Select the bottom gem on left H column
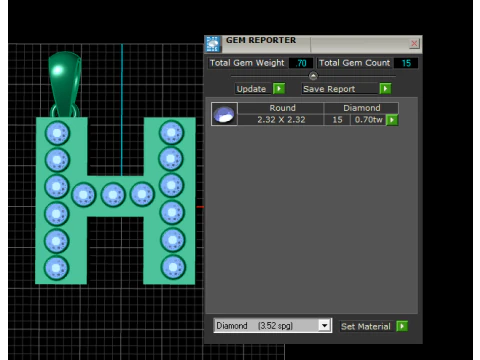The width and height of the screenshot is (480, 360). click(x=56, y=268)
